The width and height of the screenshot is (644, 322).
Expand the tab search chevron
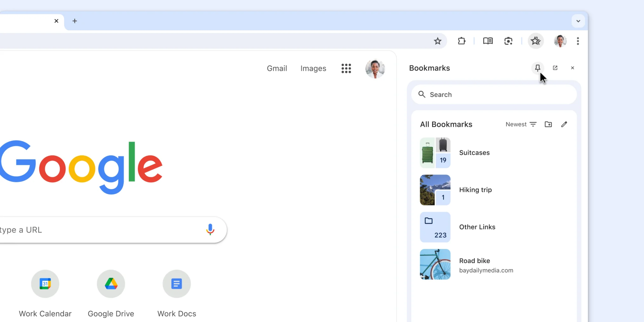578,21
